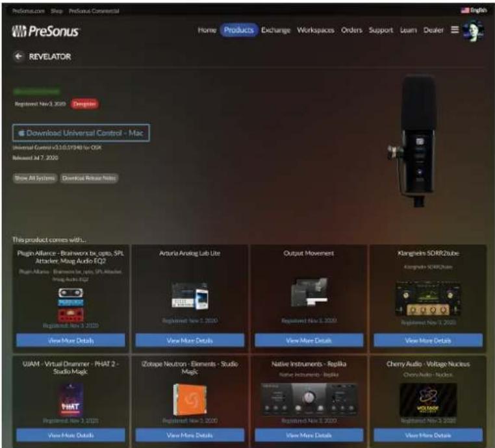Click the Klanghelm SDRR2tube plugin image

(428, 299)
